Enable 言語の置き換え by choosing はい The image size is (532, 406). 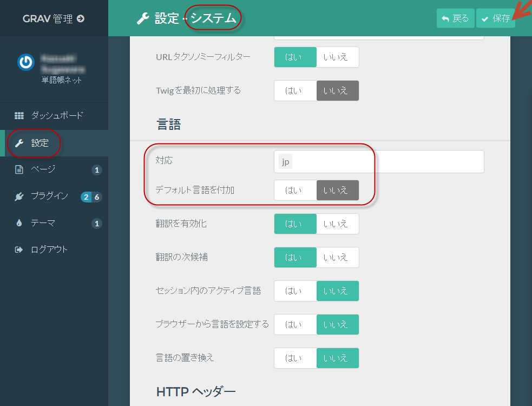point(295,358)
